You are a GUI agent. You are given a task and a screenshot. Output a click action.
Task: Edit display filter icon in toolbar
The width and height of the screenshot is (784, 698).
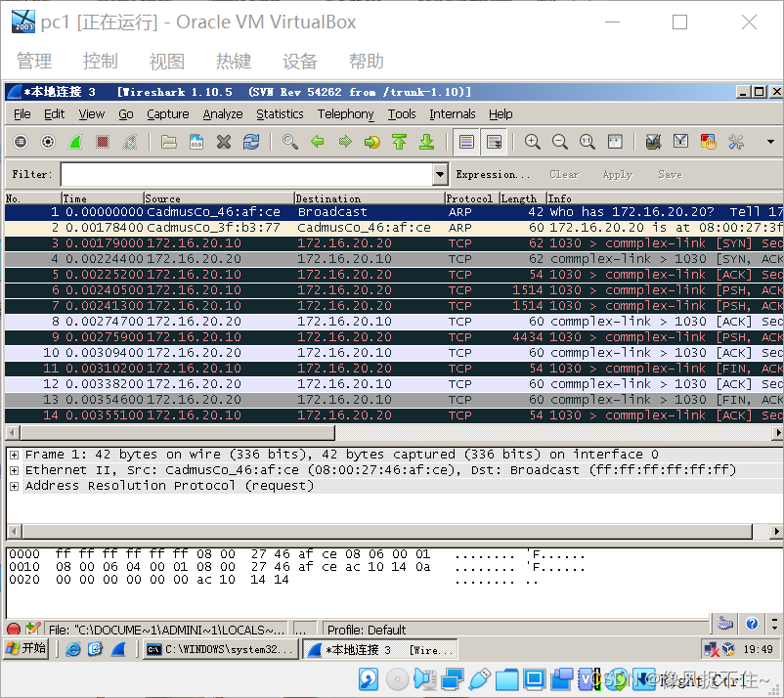680,142
